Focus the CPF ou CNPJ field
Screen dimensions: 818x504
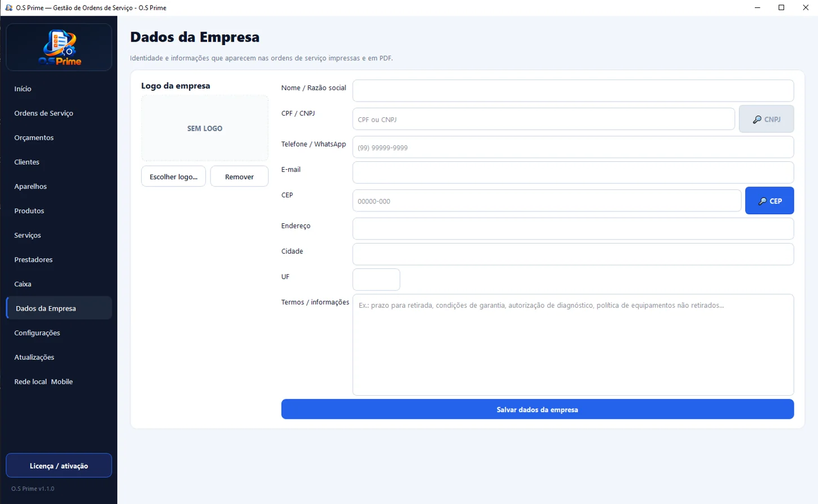(543, 119)
